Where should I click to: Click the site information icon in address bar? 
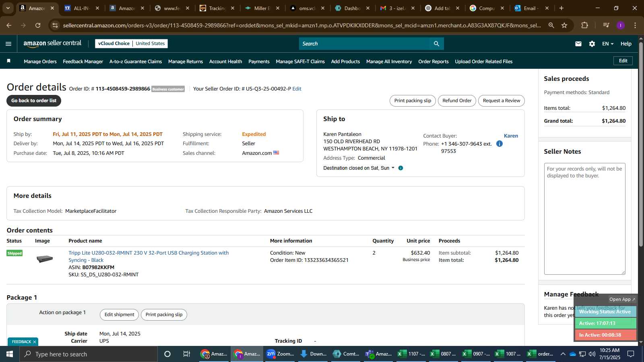55,25
